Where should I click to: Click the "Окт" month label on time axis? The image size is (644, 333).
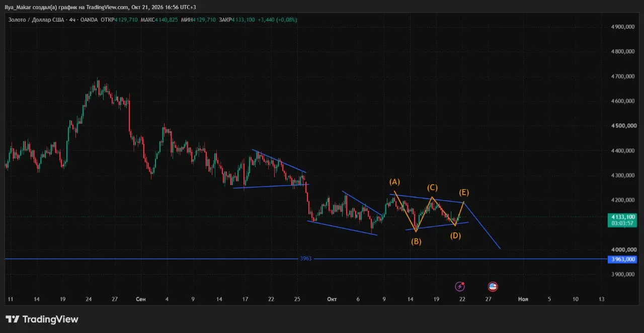pos(332,299)
